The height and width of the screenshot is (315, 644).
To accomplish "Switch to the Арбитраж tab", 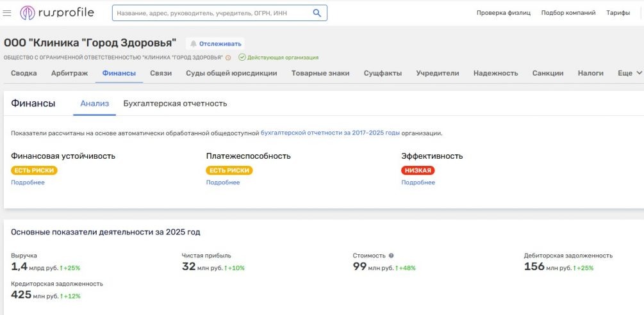I will pyautogui.click(x=69, y=74).
